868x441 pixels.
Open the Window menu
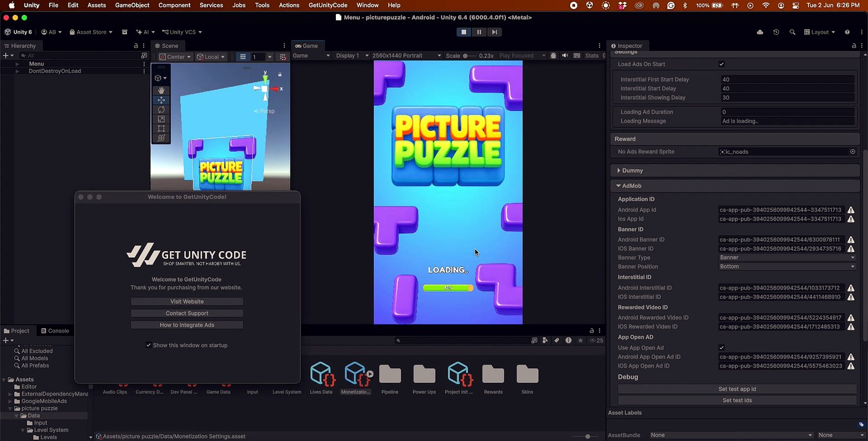point(367,5)
